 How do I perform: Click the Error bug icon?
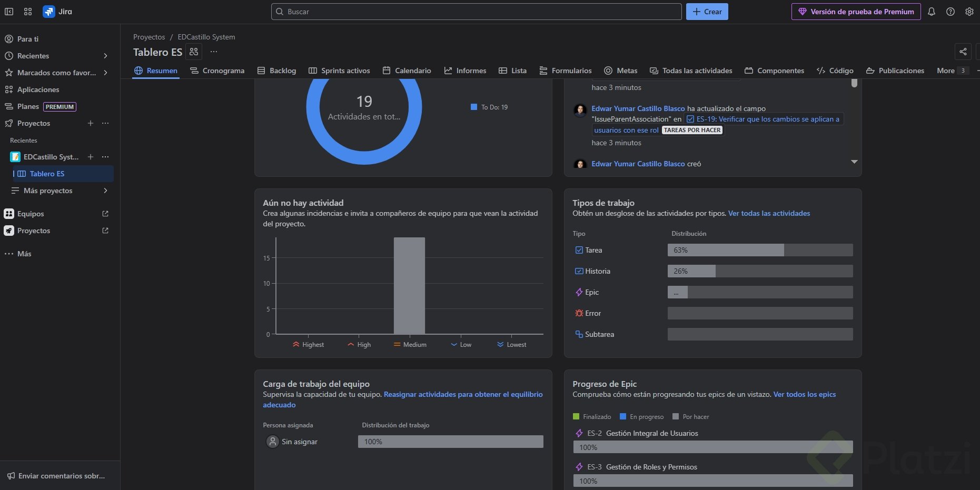click(579, 313)
